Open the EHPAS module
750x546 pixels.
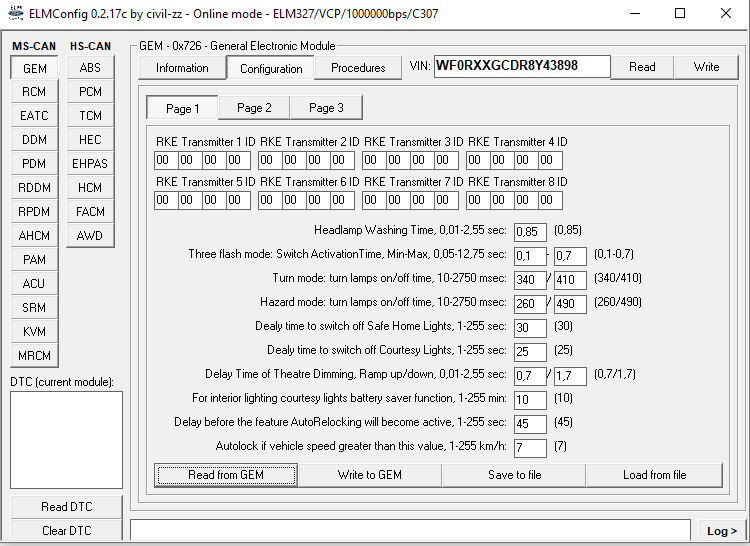[90, 164]
